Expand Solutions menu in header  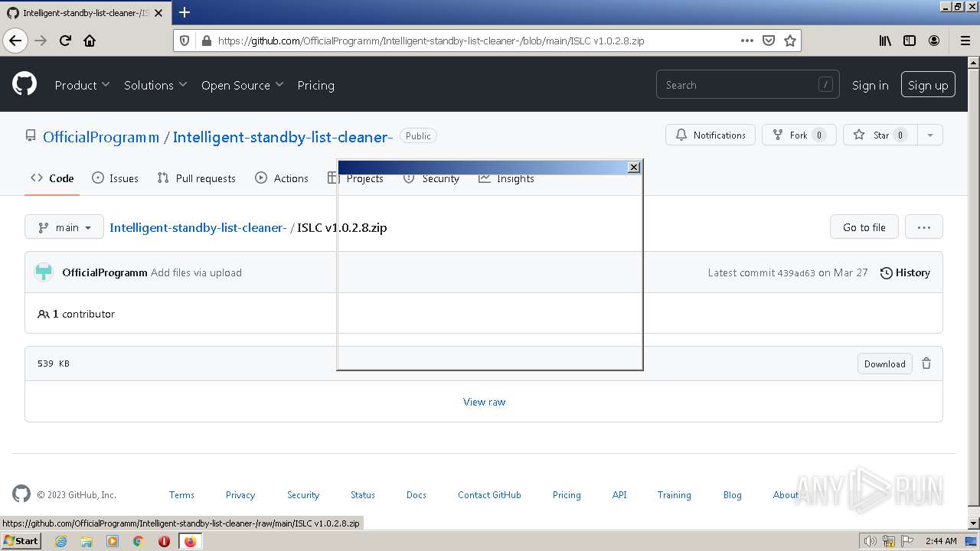click(x=155, y=85)
